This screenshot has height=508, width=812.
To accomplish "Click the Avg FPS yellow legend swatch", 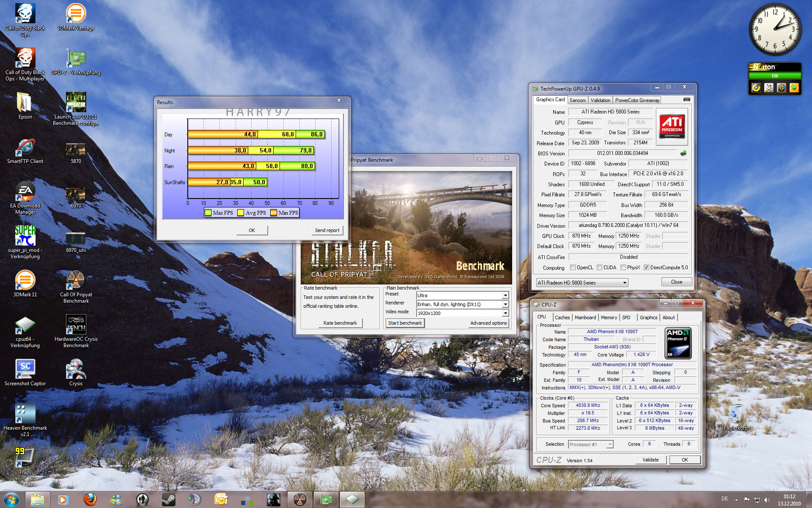I will pyautogui.click(x=241, y=213).
